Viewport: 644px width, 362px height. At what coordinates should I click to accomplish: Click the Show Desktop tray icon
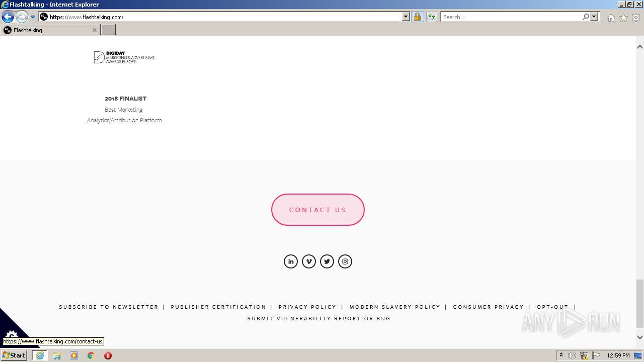coord(638,355)
